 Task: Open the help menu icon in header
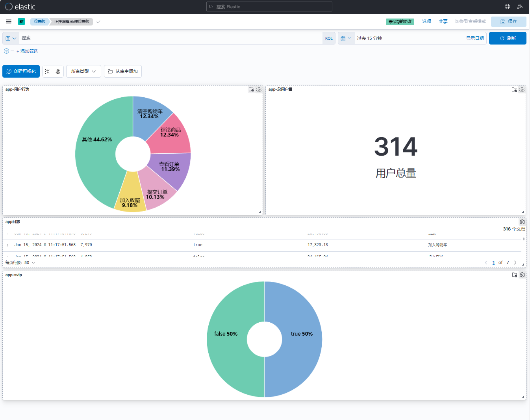[507, 7]
